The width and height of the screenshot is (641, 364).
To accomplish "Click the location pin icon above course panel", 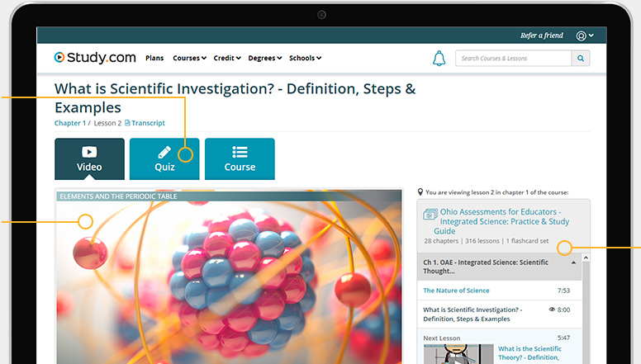I will pyautogui.click(x=420, y=192).
